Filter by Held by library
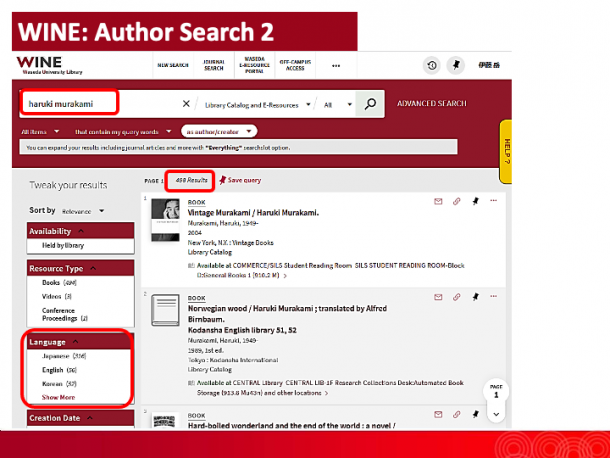Screen dimensions: 610x458 pyautogui.click(x=63, y=246)
